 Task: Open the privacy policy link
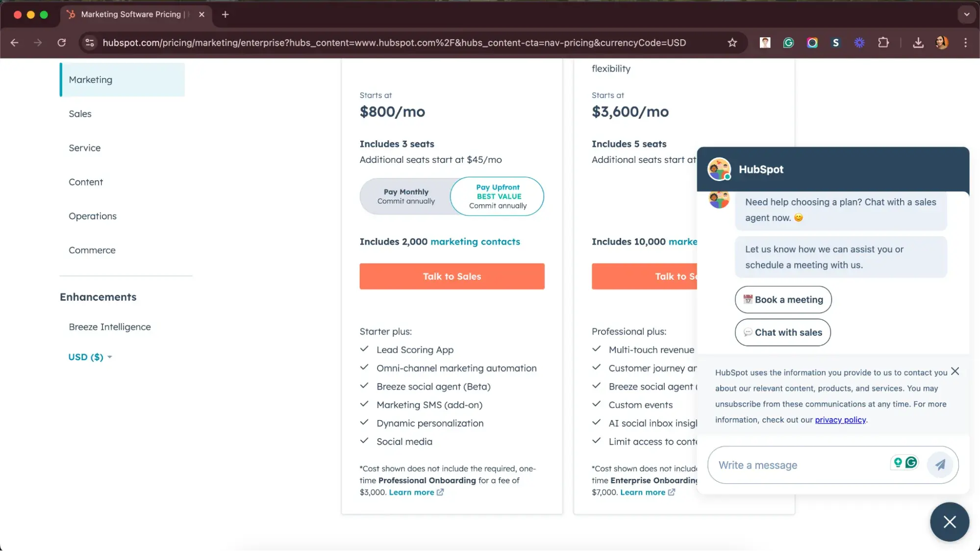[840, 420]
